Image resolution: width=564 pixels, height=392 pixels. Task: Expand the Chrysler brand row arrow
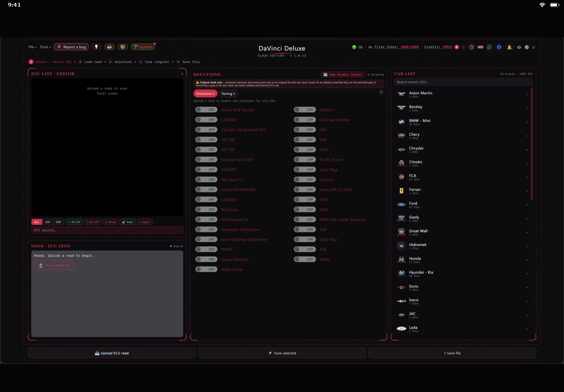click(527, 150)
